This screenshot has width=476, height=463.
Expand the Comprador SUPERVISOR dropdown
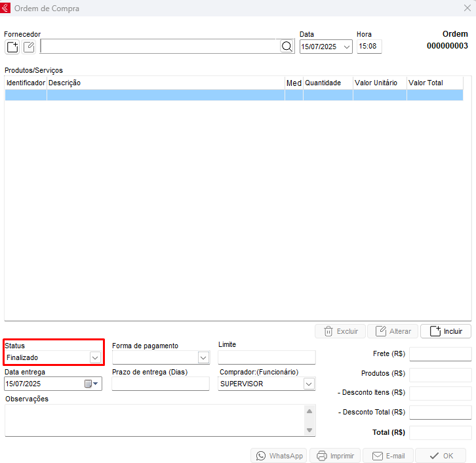coord(309,384)
